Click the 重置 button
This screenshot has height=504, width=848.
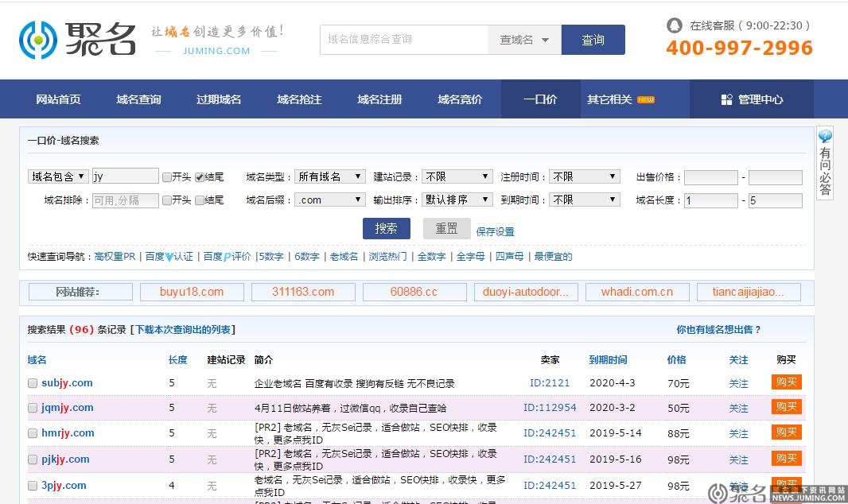pyautogui.click(x=447, y=228)
